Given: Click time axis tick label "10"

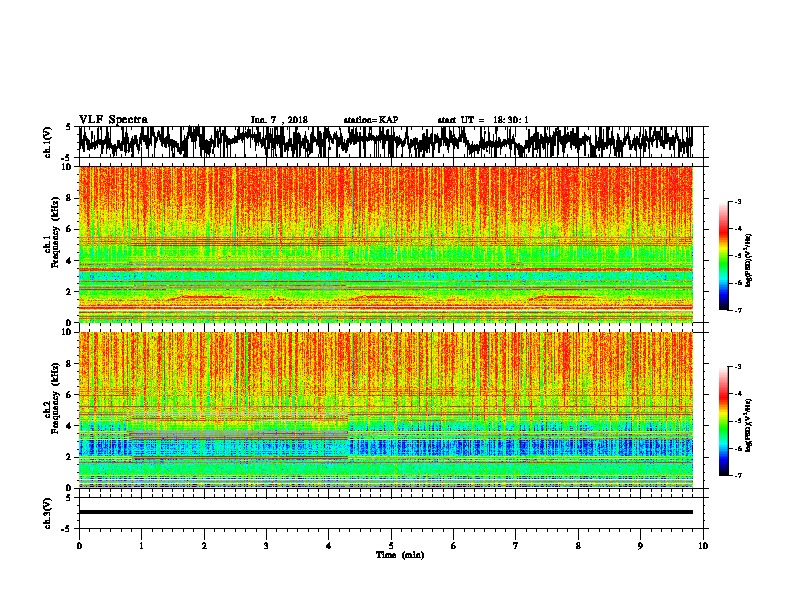Looking at the screenshot, I should pos(703,545).
